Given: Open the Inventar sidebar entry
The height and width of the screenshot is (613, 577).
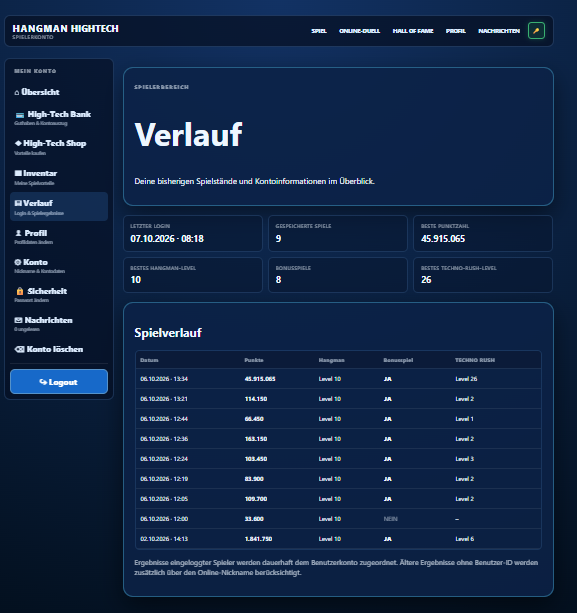Looking at the screenshot, I should 59,177.
